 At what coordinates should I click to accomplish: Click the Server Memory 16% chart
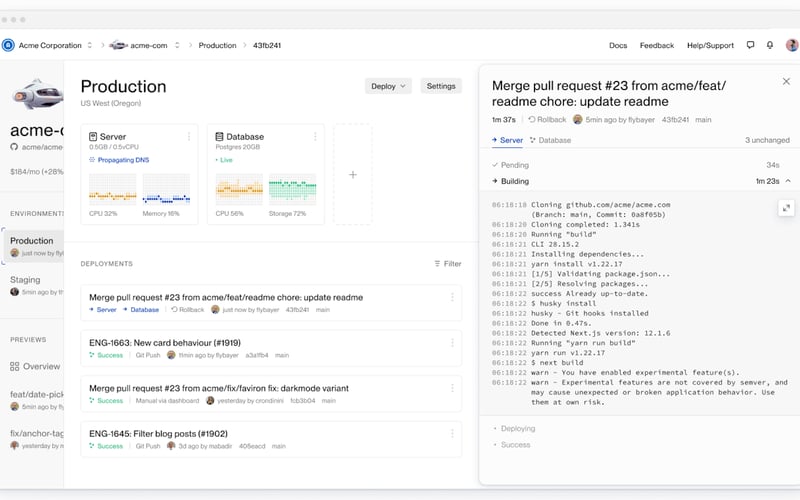166,190
